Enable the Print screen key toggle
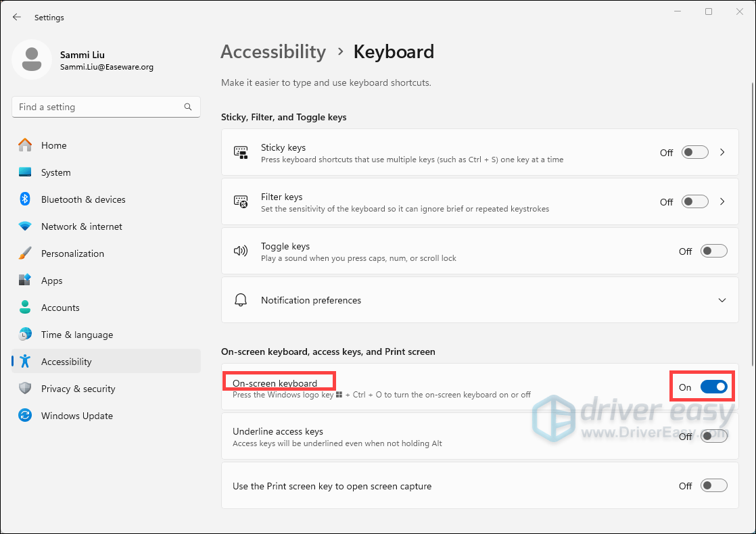Screen dimensions: 756x534 coord(713,486)
